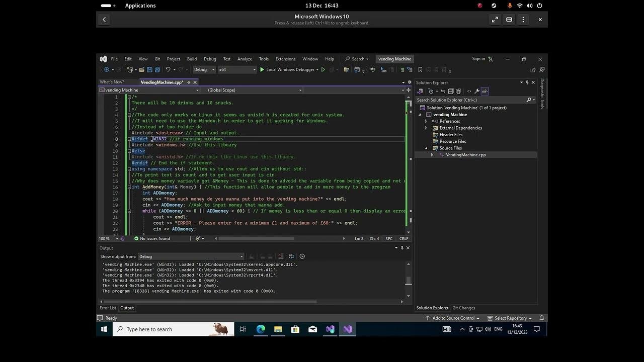The width and height of the screenshot is (644, 362).
Task: Toggle Auto Hide pin on Solution Explorer panel
Action: (527, 82)
